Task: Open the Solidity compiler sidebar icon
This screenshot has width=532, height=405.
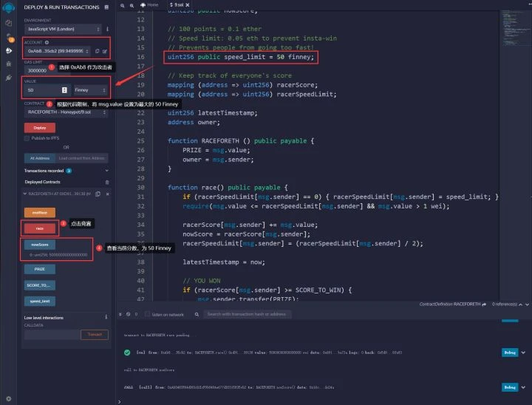Action: [x=9, y=37]
